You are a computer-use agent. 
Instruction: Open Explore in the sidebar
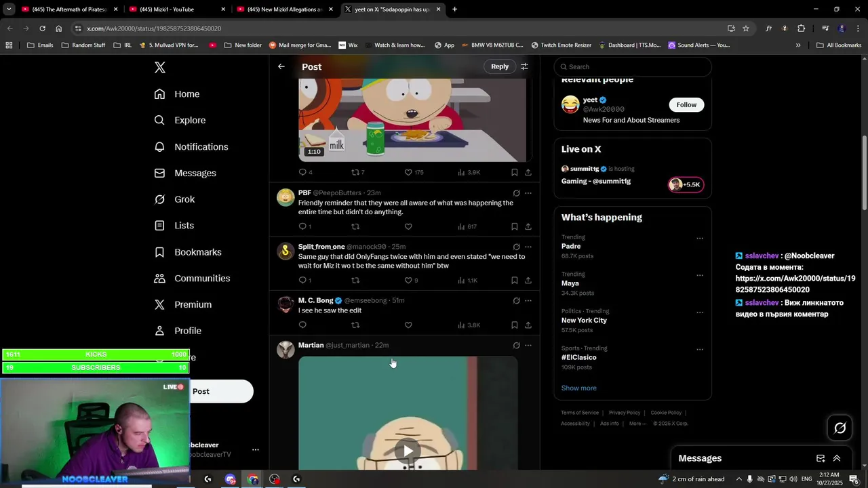pos(180,120)
